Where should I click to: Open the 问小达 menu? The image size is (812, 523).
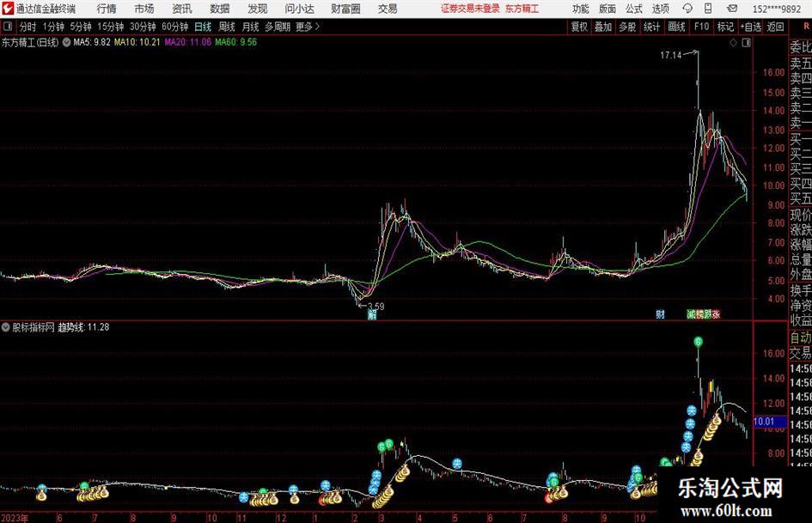tap(299, 9)
